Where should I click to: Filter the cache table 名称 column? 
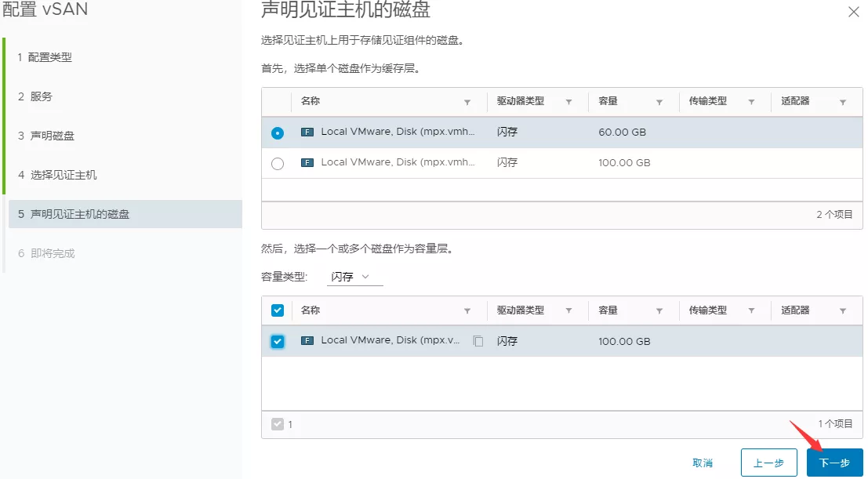coord(468,102)
